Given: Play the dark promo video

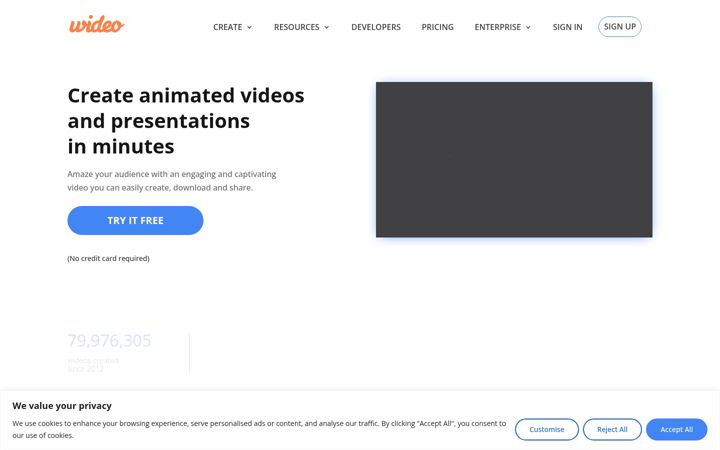Looking at the screenshot, I should [514, 159].
